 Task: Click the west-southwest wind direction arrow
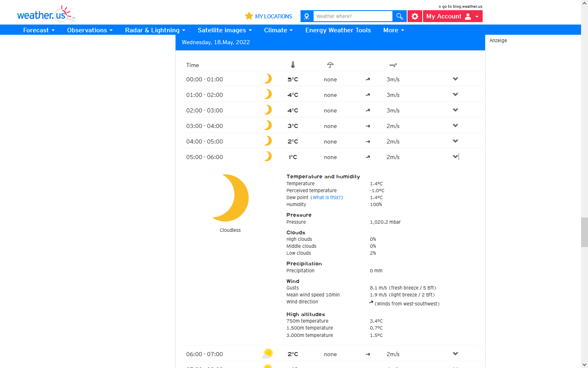click(x=371, y=302)
